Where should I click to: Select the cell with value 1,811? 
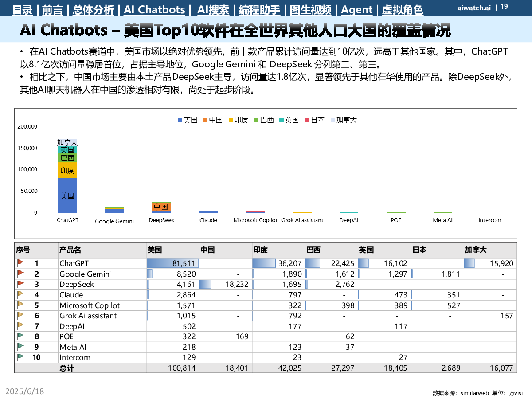click(x=437, y=274)
